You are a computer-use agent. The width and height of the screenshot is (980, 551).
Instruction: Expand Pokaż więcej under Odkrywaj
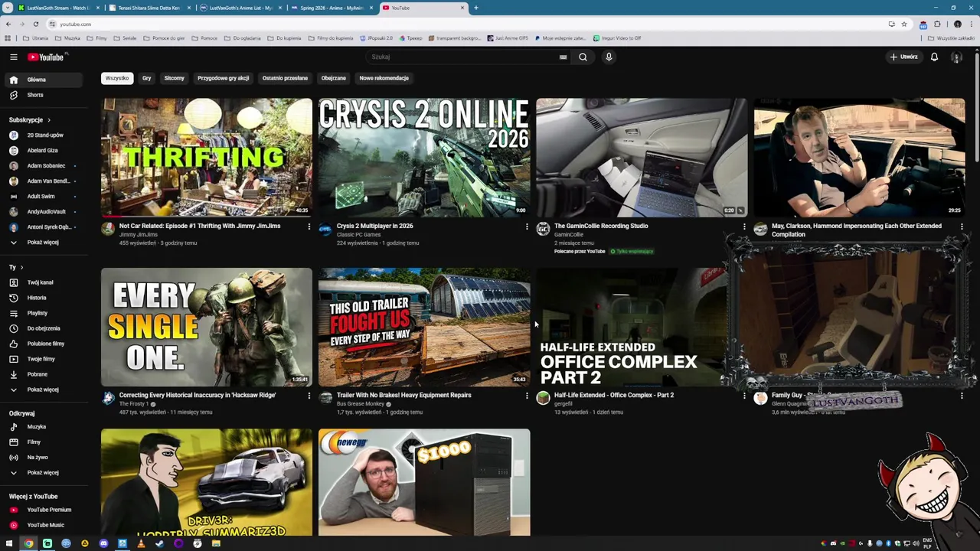coord(44,473)
